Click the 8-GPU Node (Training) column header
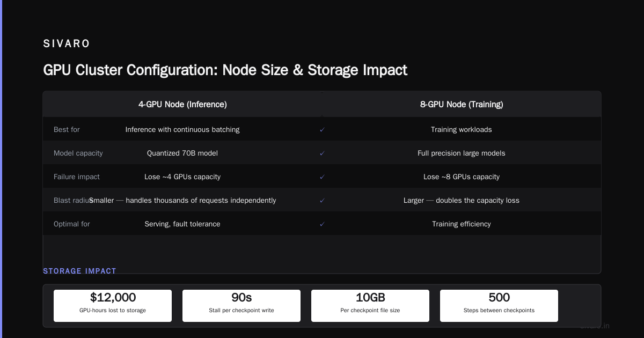Image resolution: width=644 pixels, height=338 pixels. pos(462,105)
